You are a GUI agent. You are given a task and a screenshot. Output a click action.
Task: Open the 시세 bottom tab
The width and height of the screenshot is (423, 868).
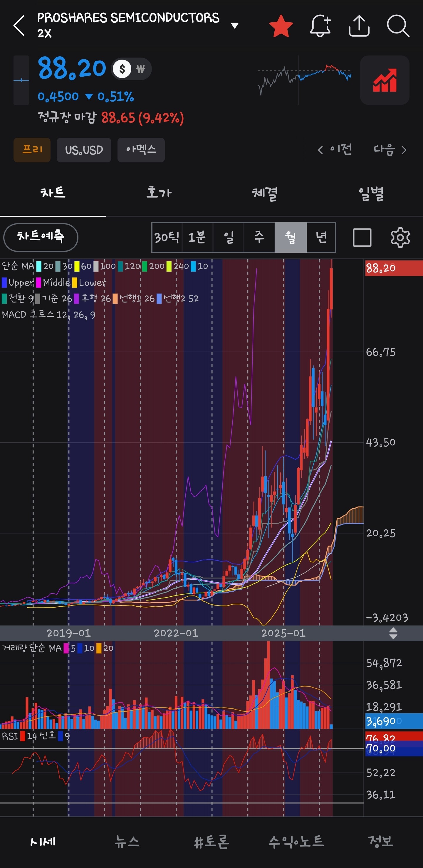pyautogui.click(x=43, y=841)
